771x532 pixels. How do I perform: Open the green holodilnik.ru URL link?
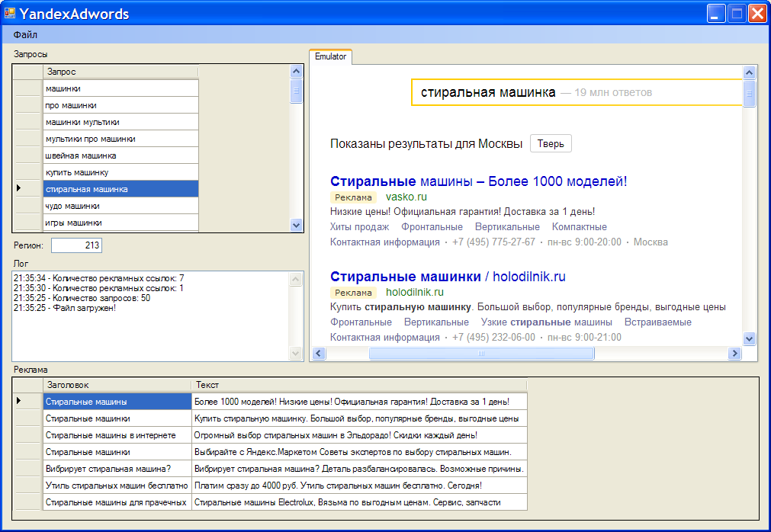[415, 292]
